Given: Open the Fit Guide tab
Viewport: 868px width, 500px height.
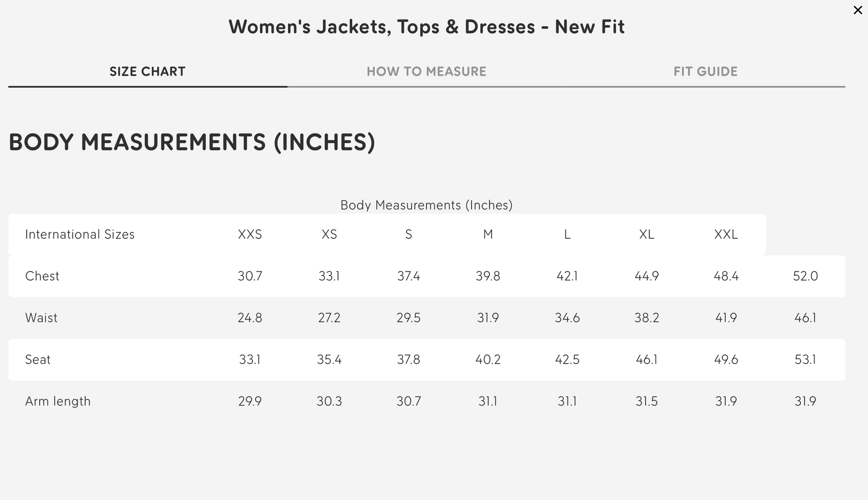Looking at the screenshot, I should click(x=705, y=71).
